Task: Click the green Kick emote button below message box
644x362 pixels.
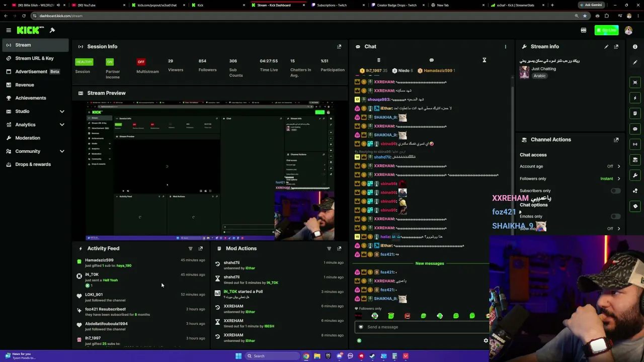Action: (x=359, y=341)
